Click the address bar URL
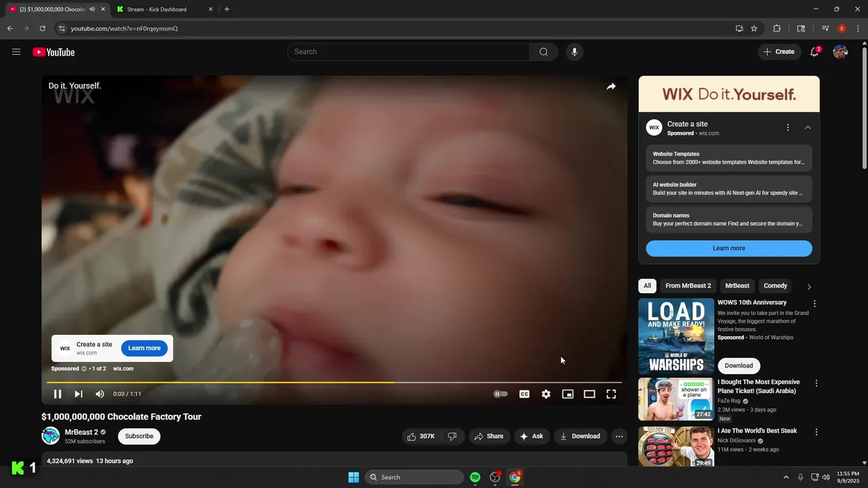868x488 pixels. click(x=124, y=28)
